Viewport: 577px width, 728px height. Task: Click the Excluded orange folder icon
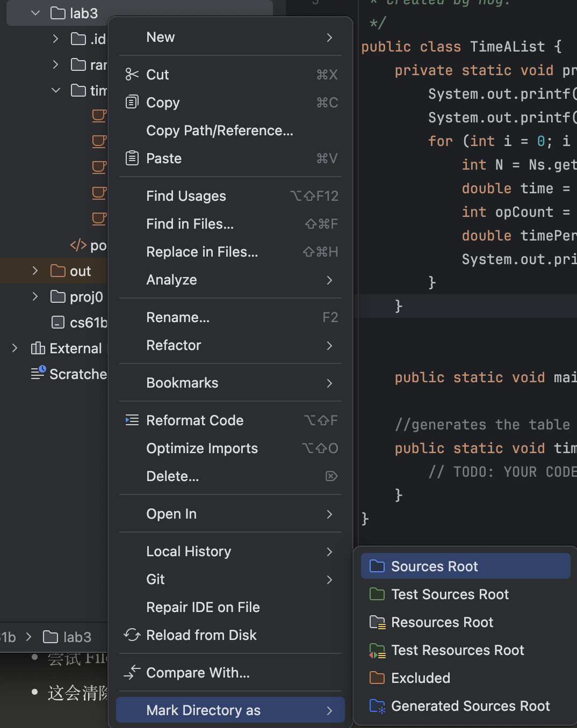(377, 678)
